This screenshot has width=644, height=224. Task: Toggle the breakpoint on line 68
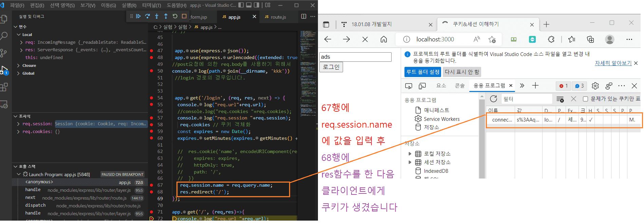(x=151, y=192)
